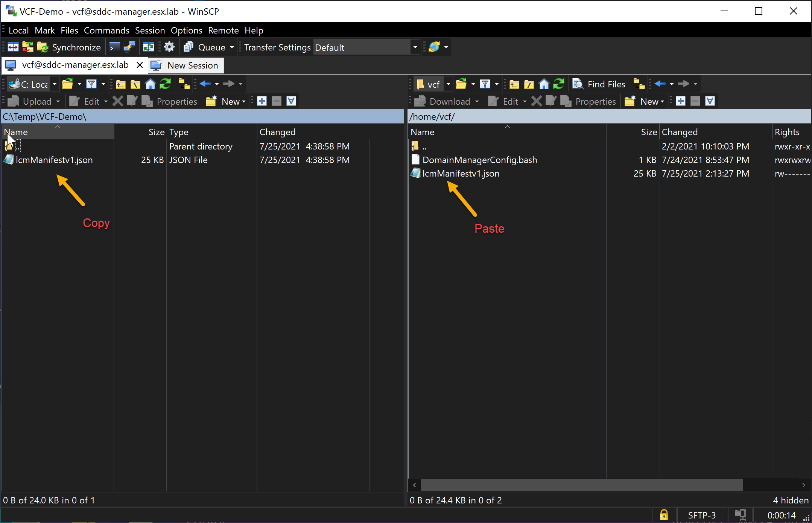
Task: Open in PuTTY icon
Action: coord(129,47)
